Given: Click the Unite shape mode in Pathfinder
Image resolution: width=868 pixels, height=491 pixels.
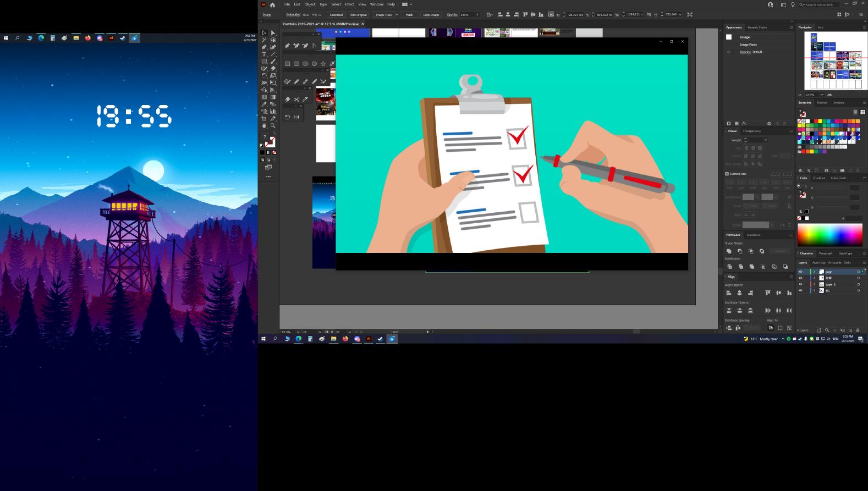Looking at the screenshot, I should pyautogui.click(x=729, y=251).
